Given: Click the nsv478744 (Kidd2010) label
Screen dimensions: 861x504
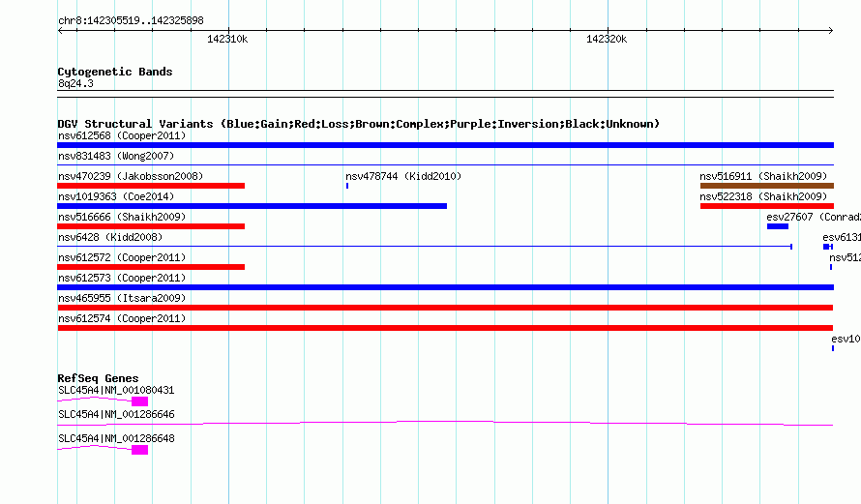Looking at the screenshot, I should click(x=403, y=176).
